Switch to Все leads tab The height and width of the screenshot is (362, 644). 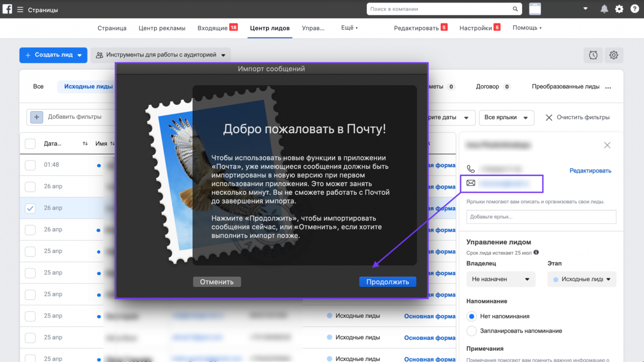pos(38,86)
